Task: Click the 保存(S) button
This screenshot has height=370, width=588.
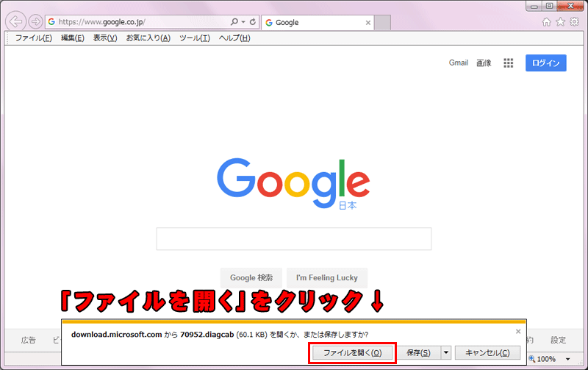Action: click(418, 353)
